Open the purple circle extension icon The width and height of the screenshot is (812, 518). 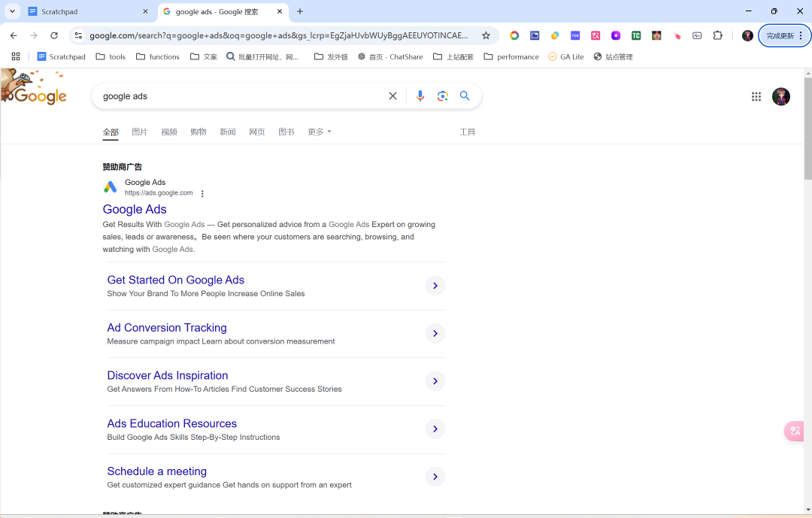pos(616,35)
